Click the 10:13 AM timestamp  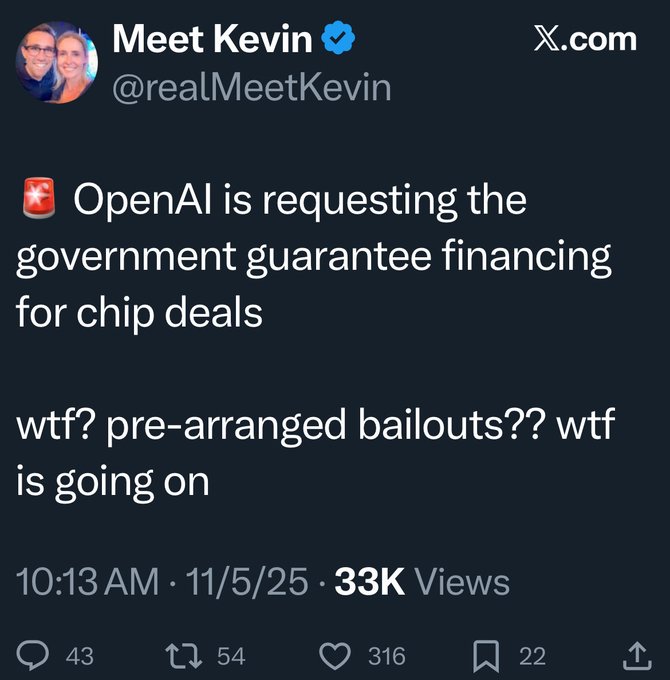click(x=86, y=582)
